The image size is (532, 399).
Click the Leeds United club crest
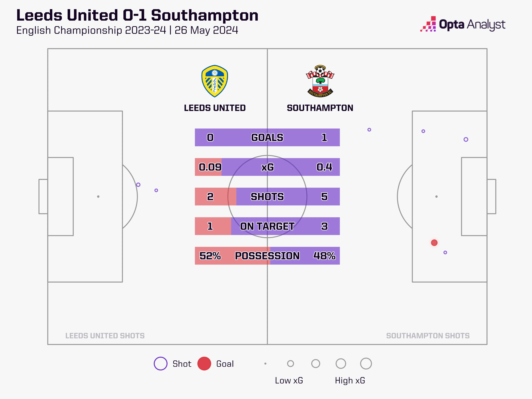[215, 81]
